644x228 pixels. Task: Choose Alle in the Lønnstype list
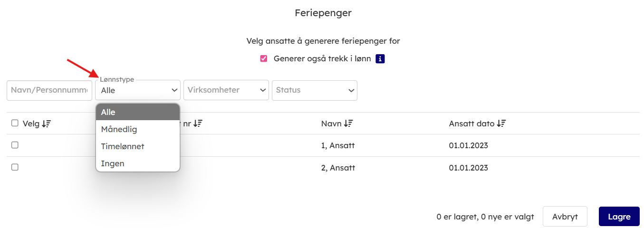point(138,112)
